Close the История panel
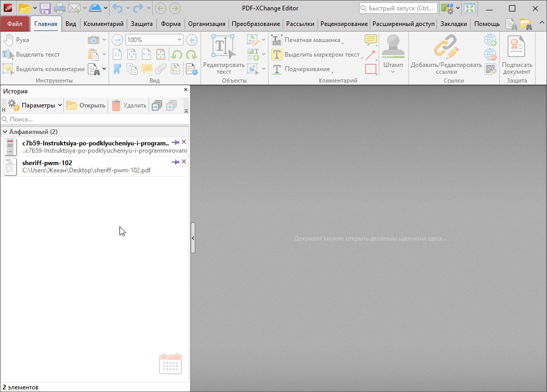Viewport: 547px width, 392px height. 185,90
